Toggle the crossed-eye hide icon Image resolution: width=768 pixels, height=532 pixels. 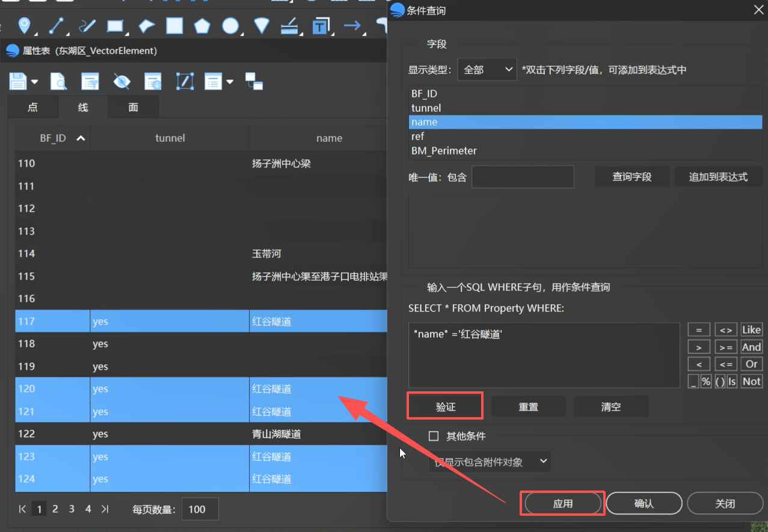point(121,81)
